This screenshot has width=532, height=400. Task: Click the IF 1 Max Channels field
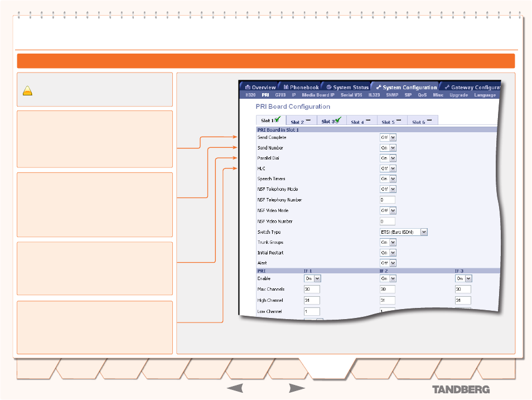pos(312,290)
